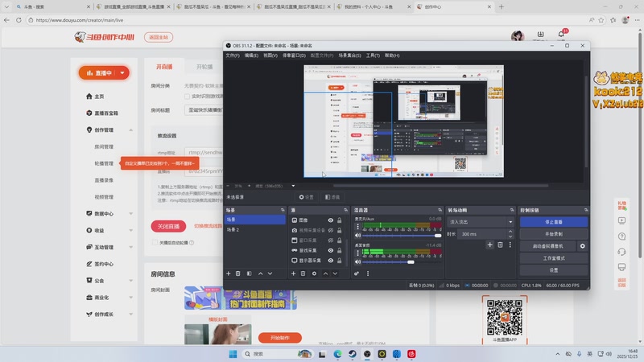Open desktop audio channel three-dot options
This screenshot has height=362, width=644.
(357, 253)
